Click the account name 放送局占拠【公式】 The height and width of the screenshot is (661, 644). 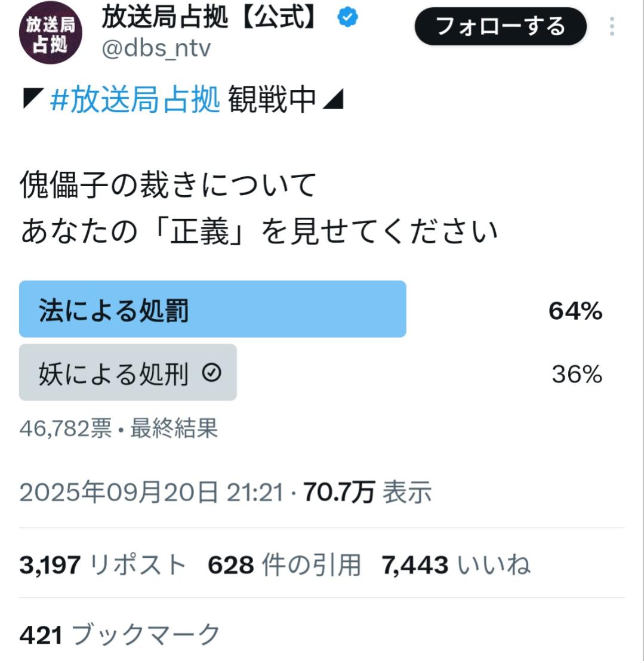(210, 18)
